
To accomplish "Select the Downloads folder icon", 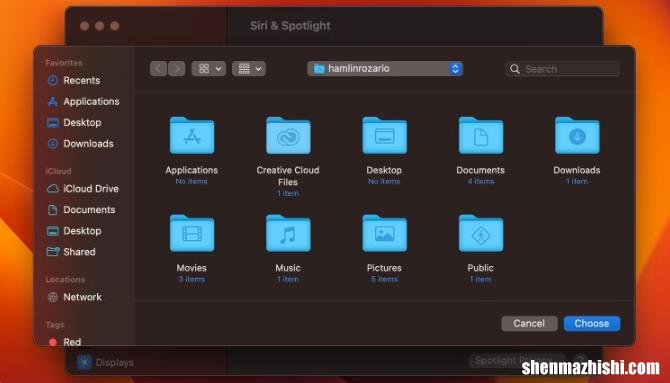I will click(x=577, y=135).
